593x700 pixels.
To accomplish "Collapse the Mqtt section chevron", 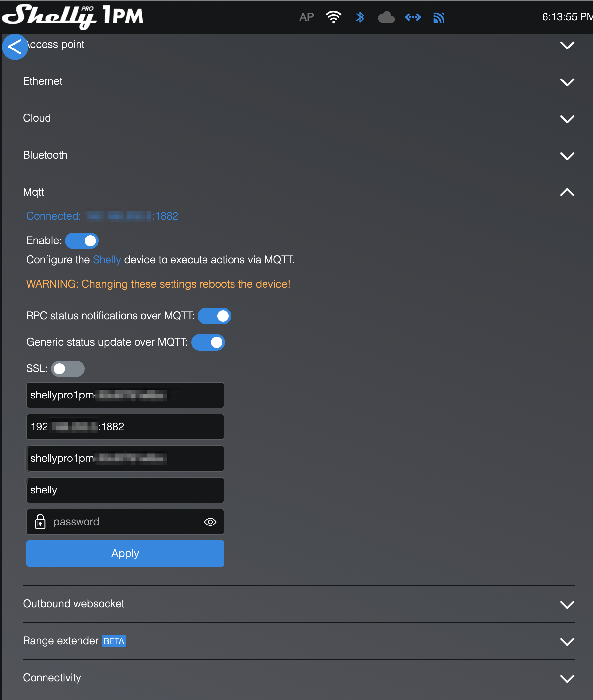I will coord(567,192).
